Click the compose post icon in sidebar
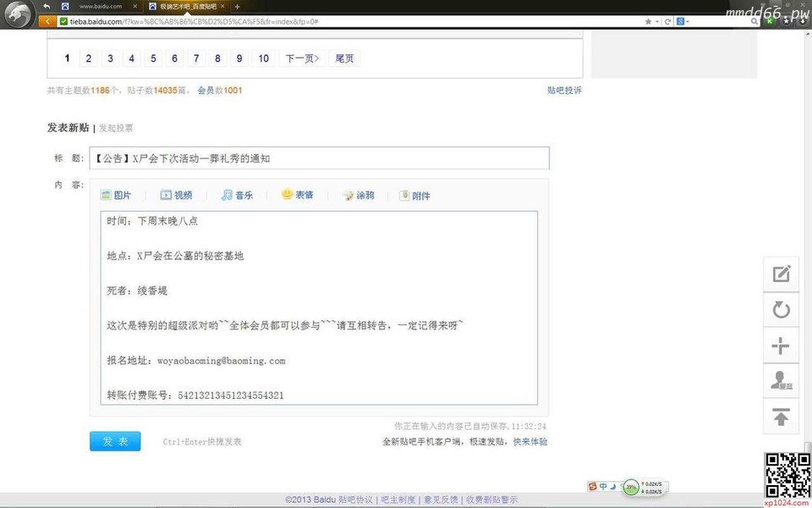 click(x=781, y=273)
